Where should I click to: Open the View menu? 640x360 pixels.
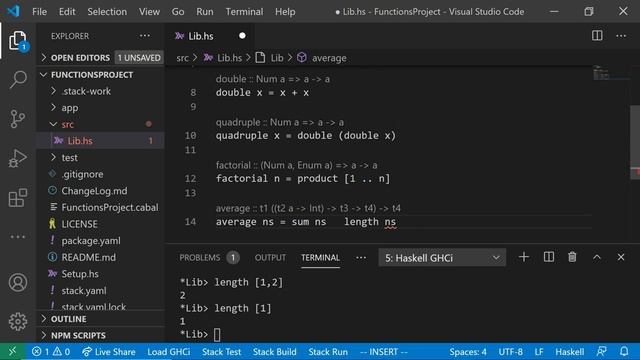click(x=149, y=11)
